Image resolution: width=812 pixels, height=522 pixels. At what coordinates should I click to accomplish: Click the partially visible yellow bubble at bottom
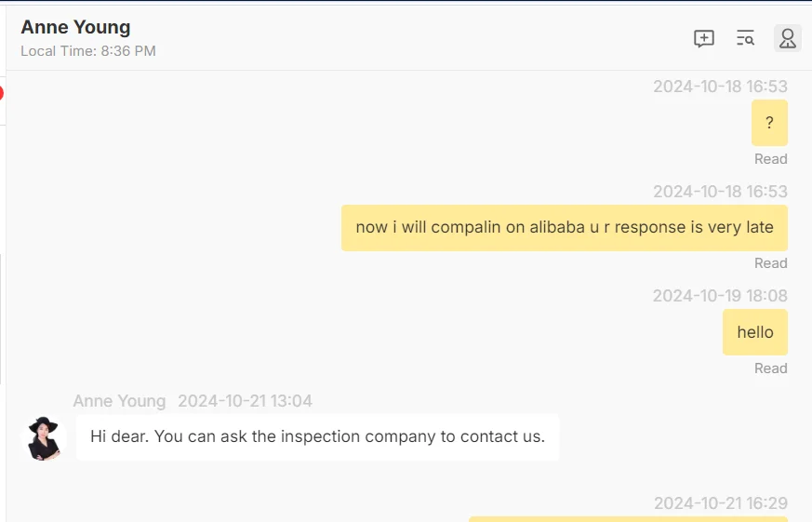point(628,518)
